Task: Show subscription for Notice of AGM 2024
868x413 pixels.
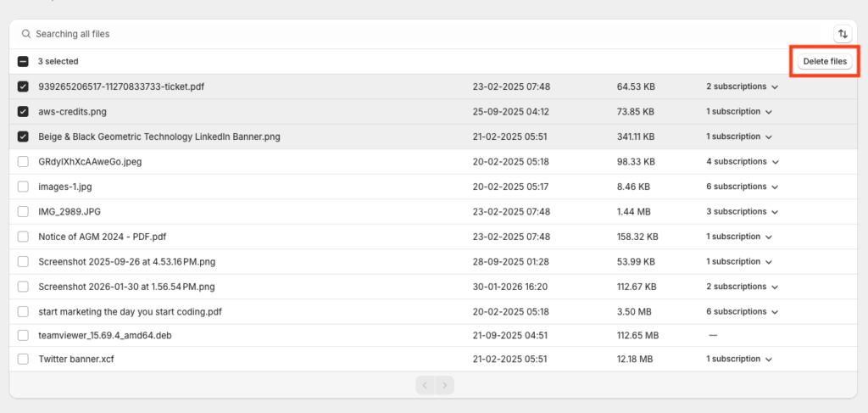Action: (740, 237)
